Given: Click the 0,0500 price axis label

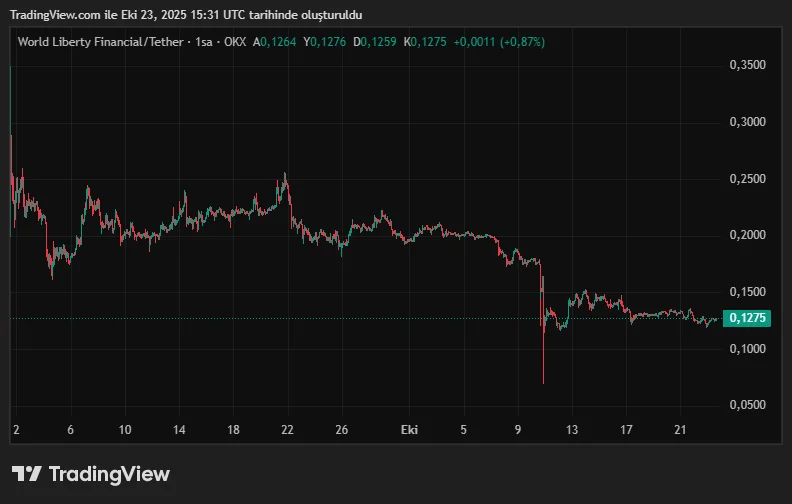Looking at the screenshot, I should [748, 405].
